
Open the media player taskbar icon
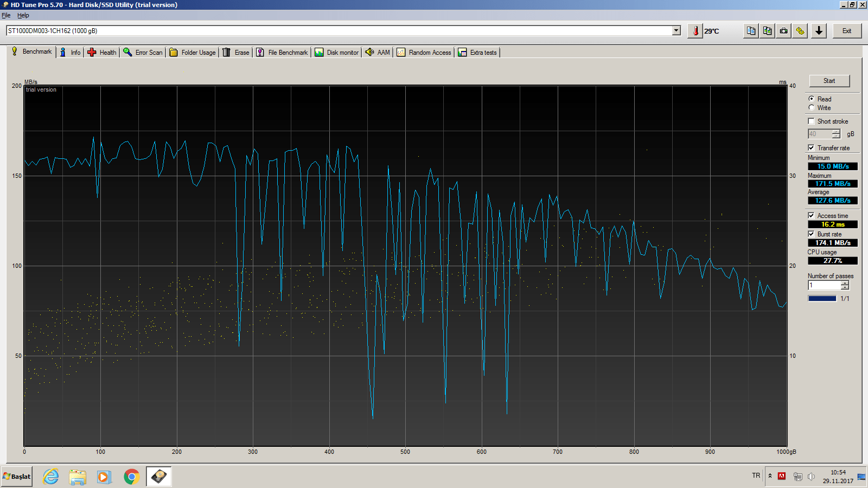click(104, 477)
